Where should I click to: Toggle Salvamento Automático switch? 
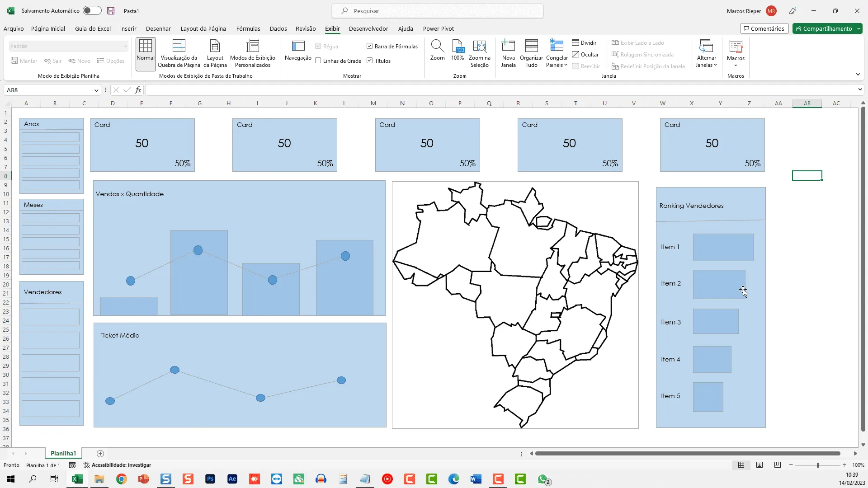tap(92, 11)
